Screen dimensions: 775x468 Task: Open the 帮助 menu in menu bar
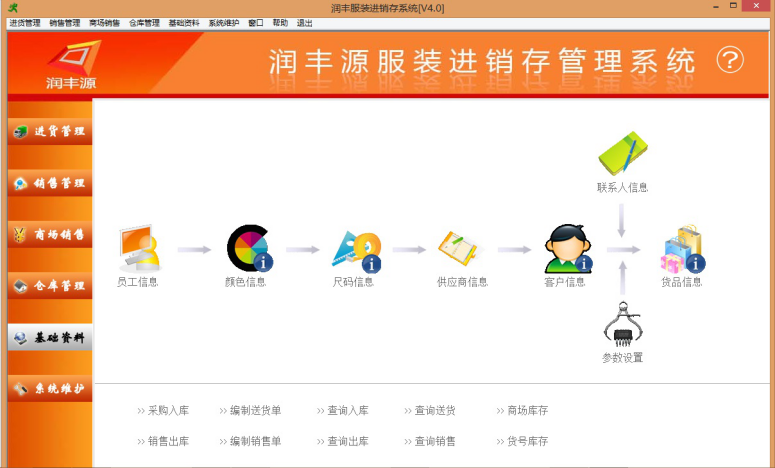280,23
